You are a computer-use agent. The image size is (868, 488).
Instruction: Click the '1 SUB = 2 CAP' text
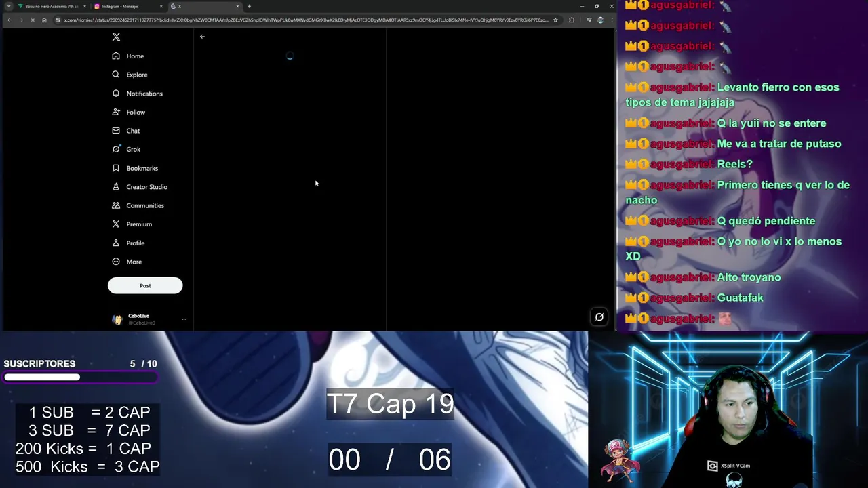89,412
